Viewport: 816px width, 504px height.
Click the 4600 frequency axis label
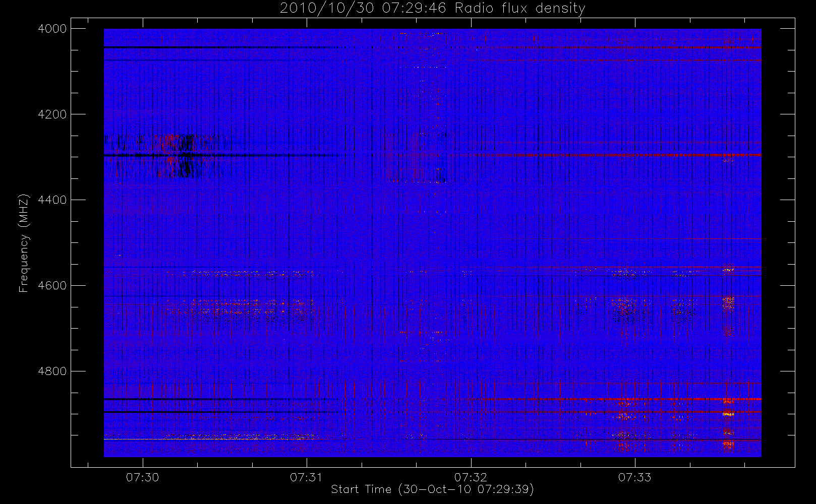(52, 286)
